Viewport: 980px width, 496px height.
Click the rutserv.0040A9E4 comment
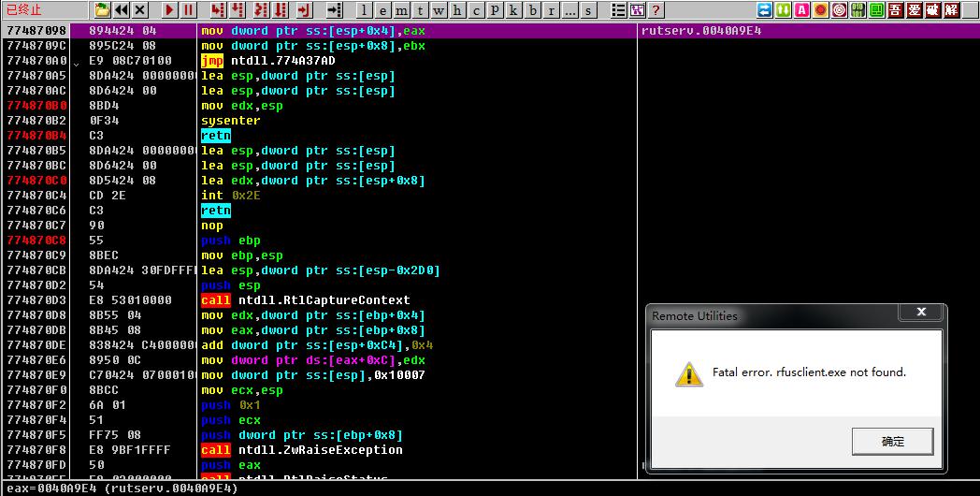701,31
